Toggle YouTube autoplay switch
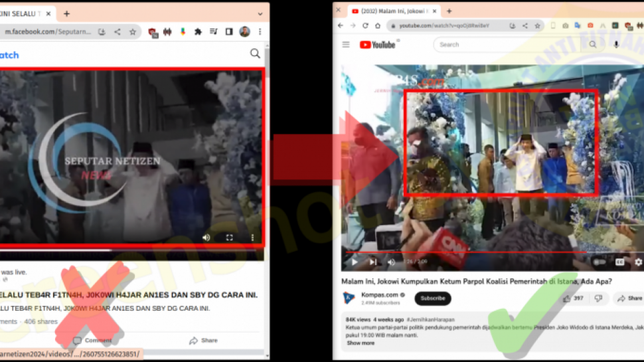 [600, 262]
